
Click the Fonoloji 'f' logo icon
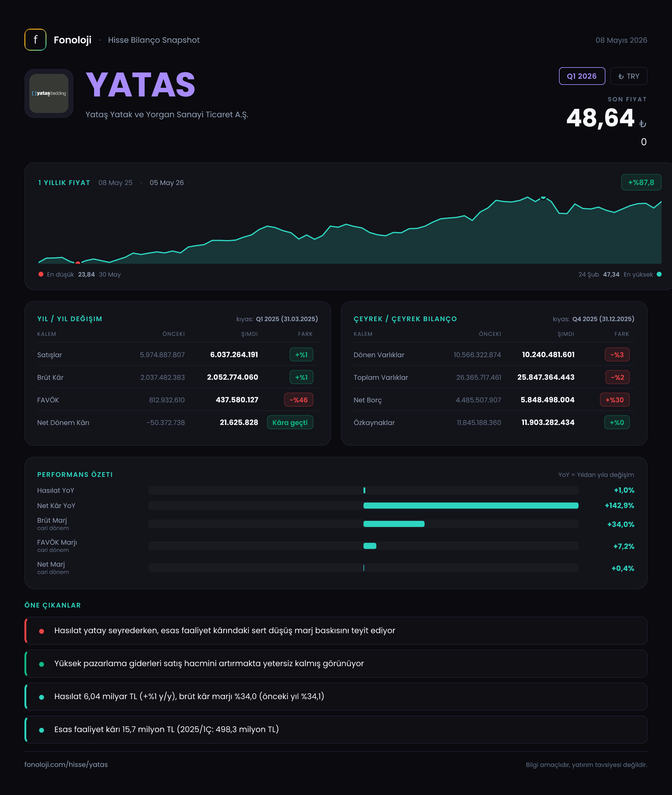click(x=35, y=40)
